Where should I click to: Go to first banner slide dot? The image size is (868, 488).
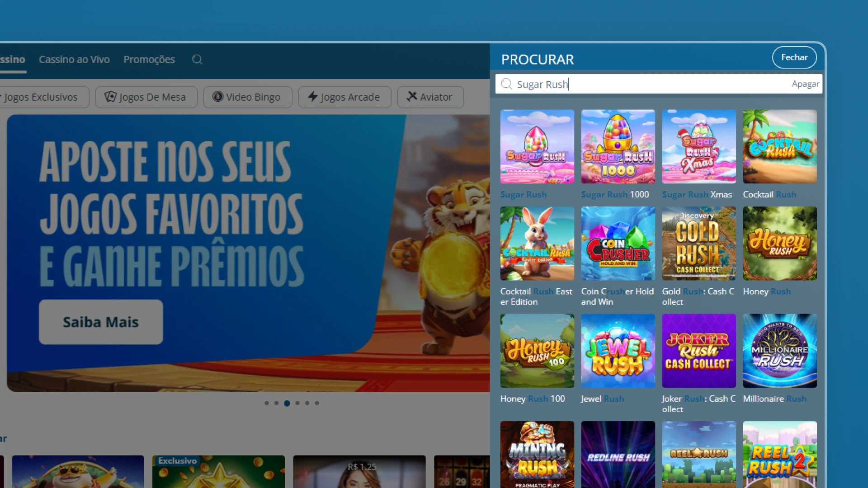267,403
